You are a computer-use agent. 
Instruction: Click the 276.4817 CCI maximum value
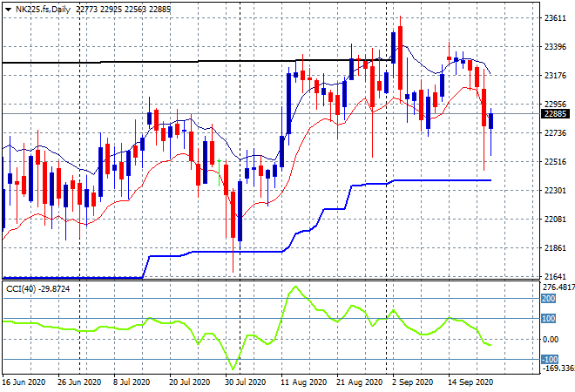pos(558,287)
